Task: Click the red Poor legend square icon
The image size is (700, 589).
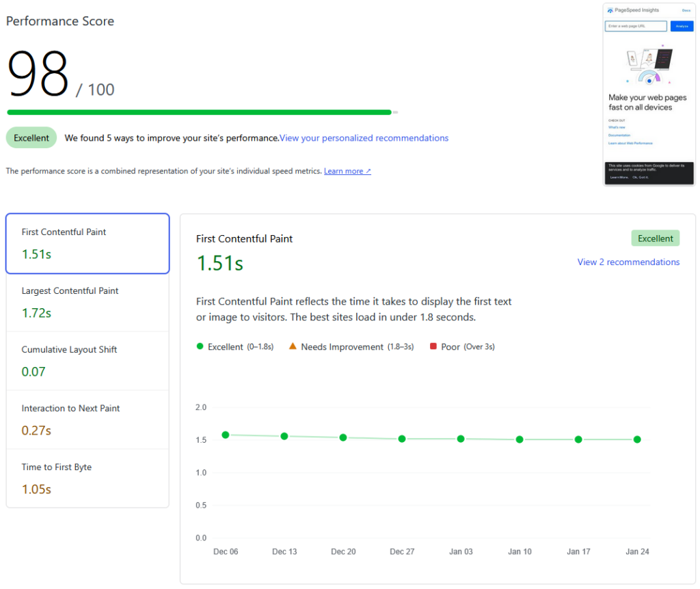Action: [433, 347]
